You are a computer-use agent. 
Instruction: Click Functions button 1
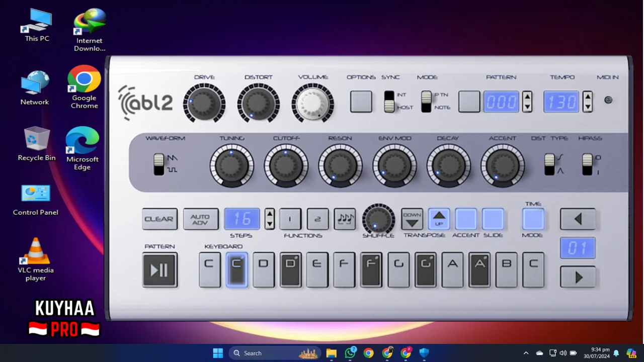290,219
